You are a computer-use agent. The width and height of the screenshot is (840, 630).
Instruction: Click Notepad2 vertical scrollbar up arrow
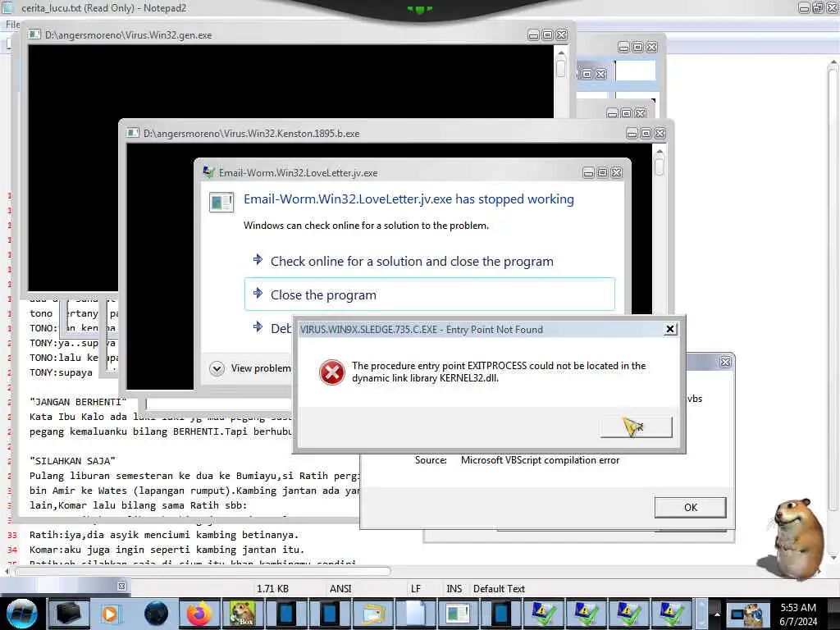point(833,64)
